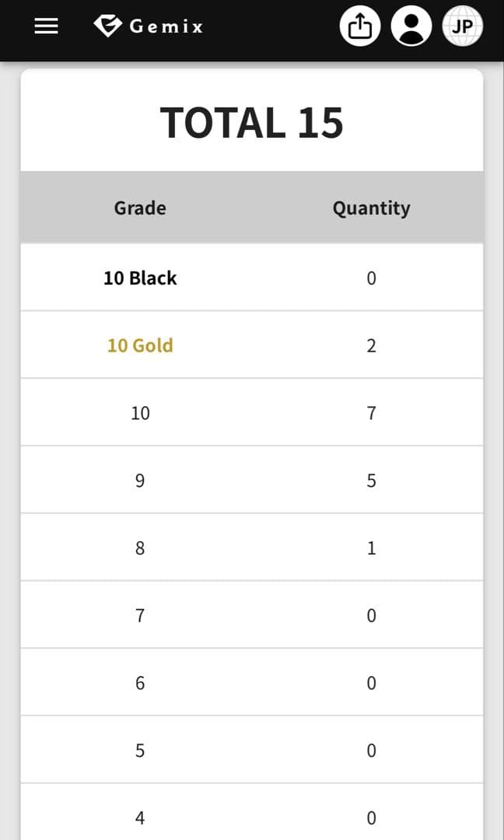Click the grade 10 row label
504x840 pixels.
[140, 413]
